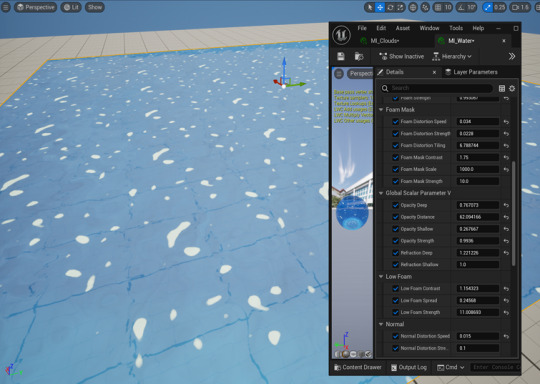Open the Help menu
540x384 pixels.
point(478,28)
